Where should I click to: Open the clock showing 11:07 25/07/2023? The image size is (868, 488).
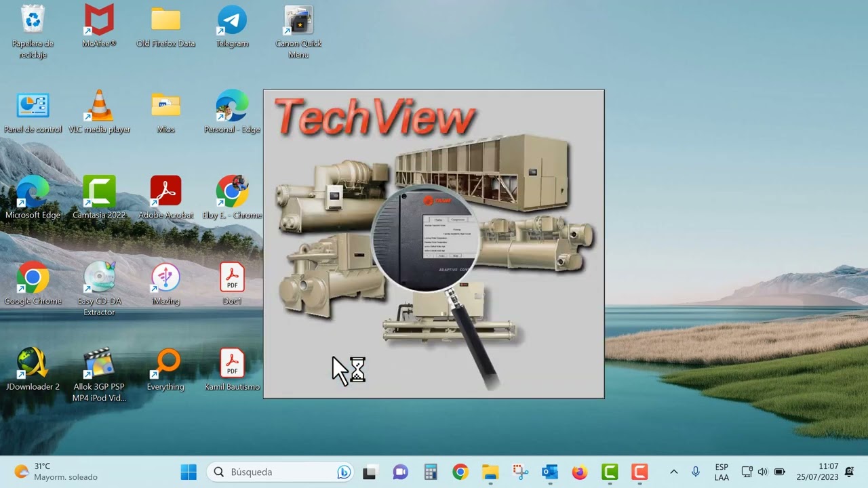tap(818, 472)
